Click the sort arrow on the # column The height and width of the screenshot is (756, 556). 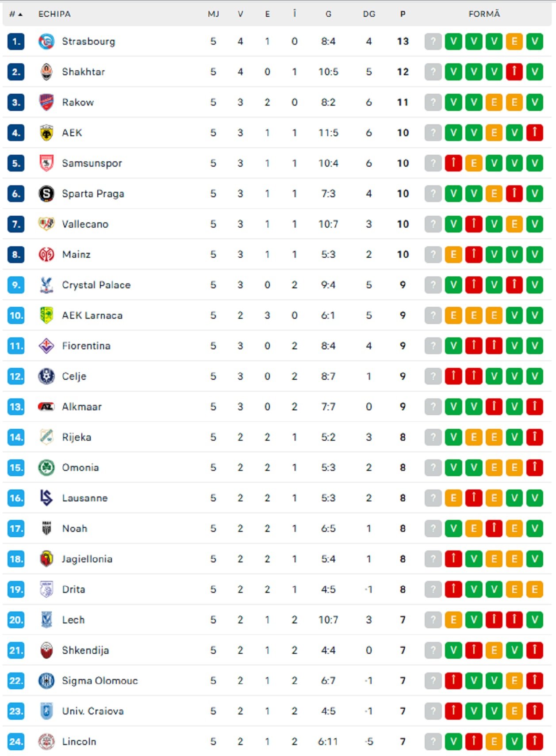pos(19,14)
